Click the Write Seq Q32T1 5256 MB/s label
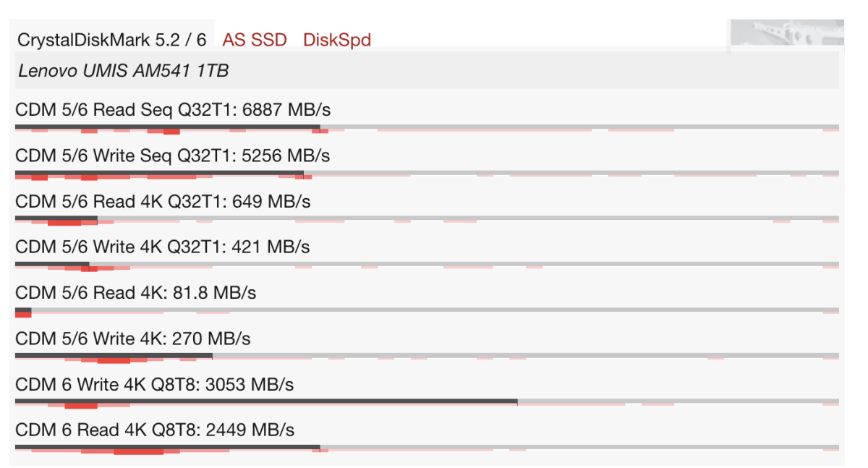This screenshot has width=868, height=468. pyautogui.click(x=172, y=156)
